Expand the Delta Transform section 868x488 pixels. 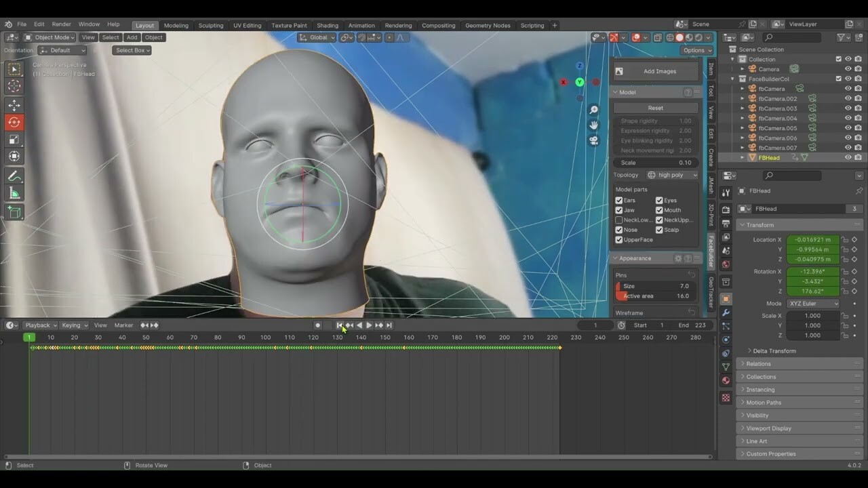click(x=774, y=350)
